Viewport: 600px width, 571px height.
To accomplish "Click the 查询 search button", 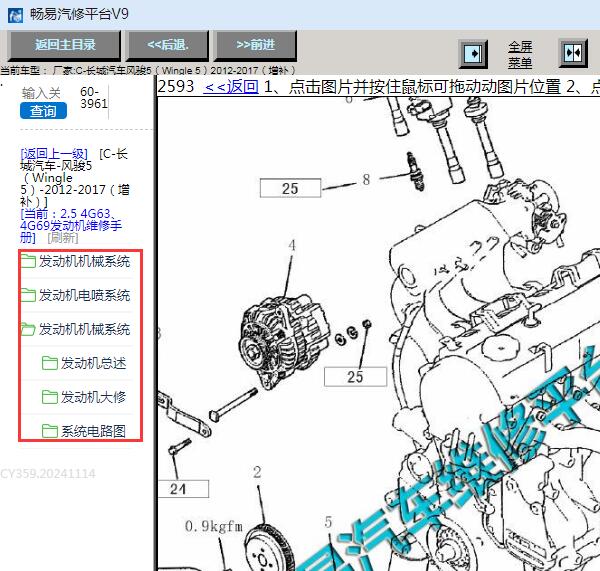I will point(43,111).
